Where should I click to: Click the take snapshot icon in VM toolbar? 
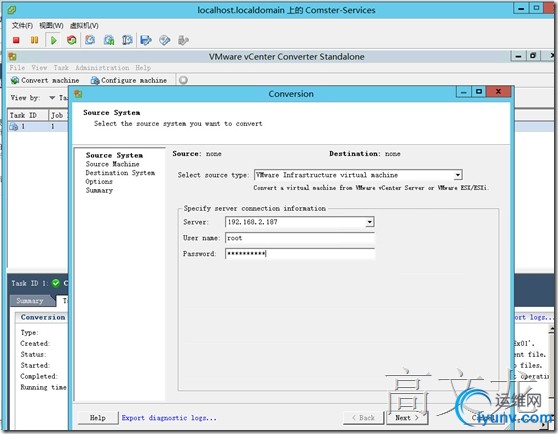point(90,40)
